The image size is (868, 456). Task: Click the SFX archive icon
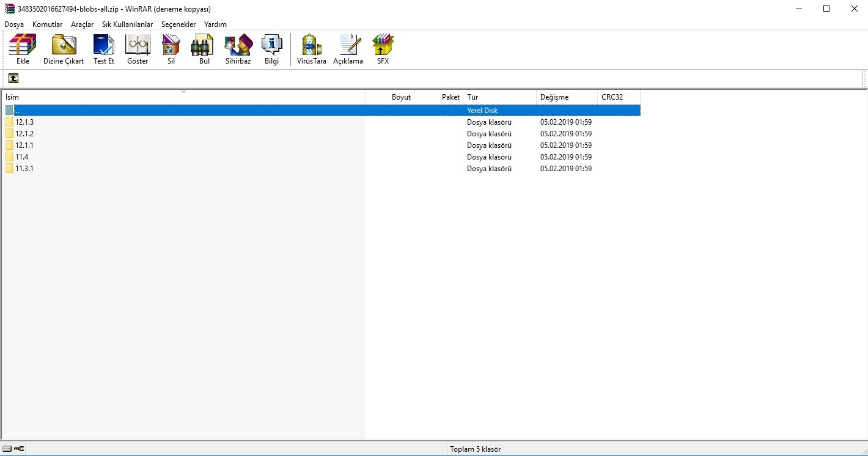[383, 49]
